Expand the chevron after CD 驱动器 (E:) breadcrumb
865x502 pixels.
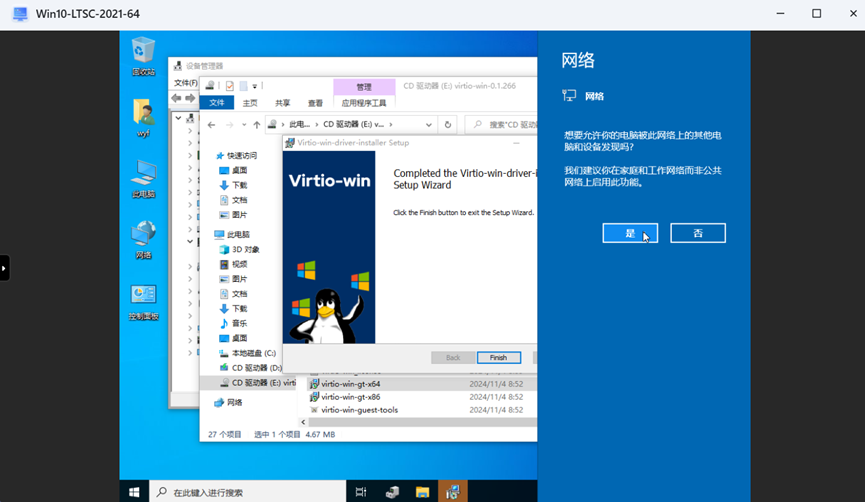point(391,125)
